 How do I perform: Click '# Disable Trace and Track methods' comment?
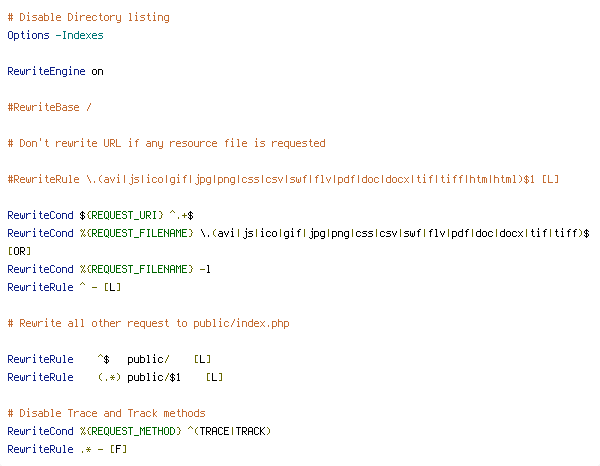[x=106, y=413]
